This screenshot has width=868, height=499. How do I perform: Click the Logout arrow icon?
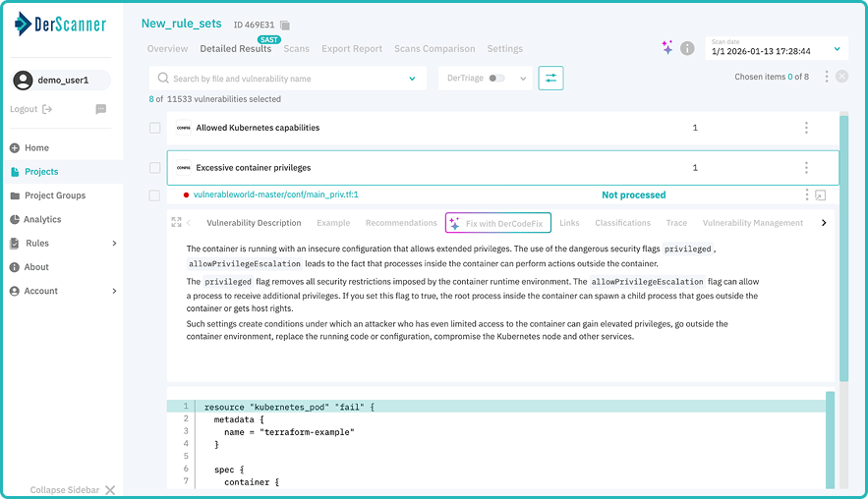point(47,109)
